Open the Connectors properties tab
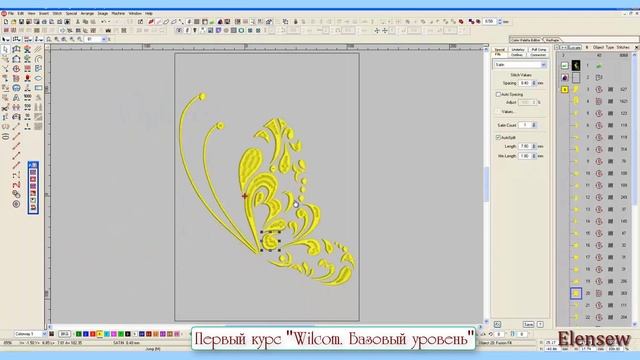This screenshot has height=360, width=640. [x=538, y=55]
